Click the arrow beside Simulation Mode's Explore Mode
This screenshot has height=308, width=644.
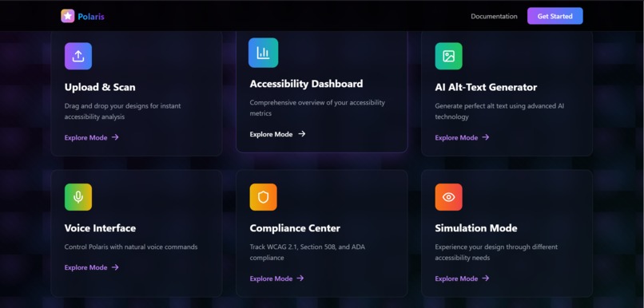click(486, 278)
